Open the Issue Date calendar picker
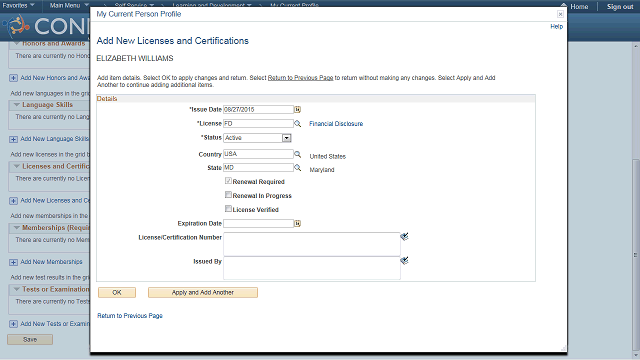Screen dimensions: 640x360 point(298,109)
